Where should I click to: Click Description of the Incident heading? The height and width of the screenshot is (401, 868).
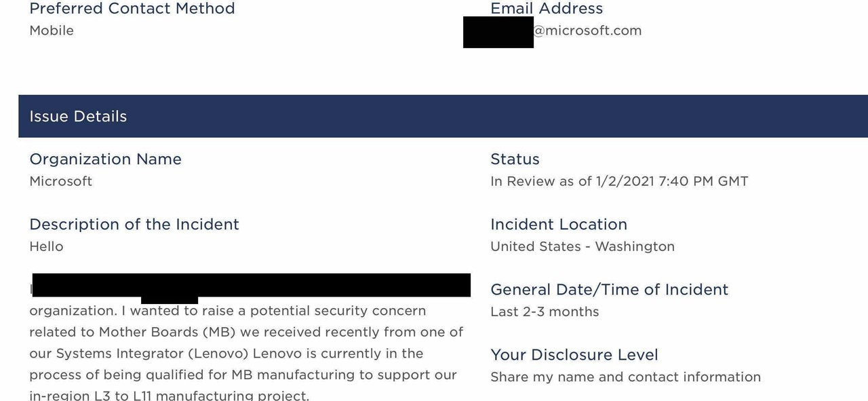134,225
